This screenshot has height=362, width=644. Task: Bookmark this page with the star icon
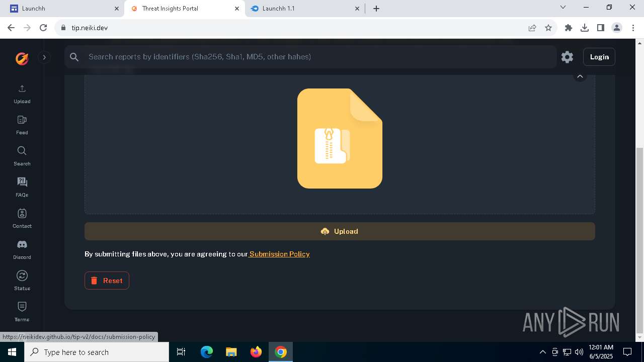click(x=548, y=28)
